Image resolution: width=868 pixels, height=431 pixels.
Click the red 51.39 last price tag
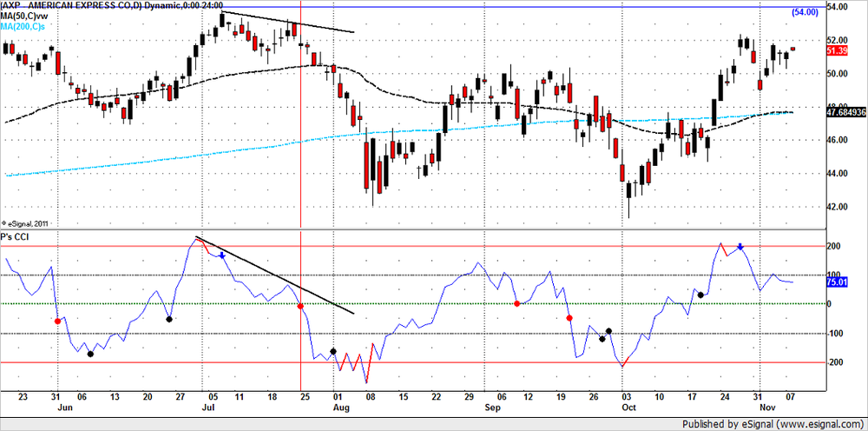click(x=835, y=51)
